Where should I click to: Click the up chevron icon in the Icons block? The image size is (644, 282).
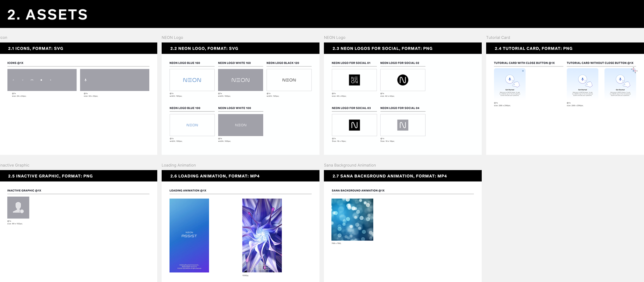pos(13,80)
